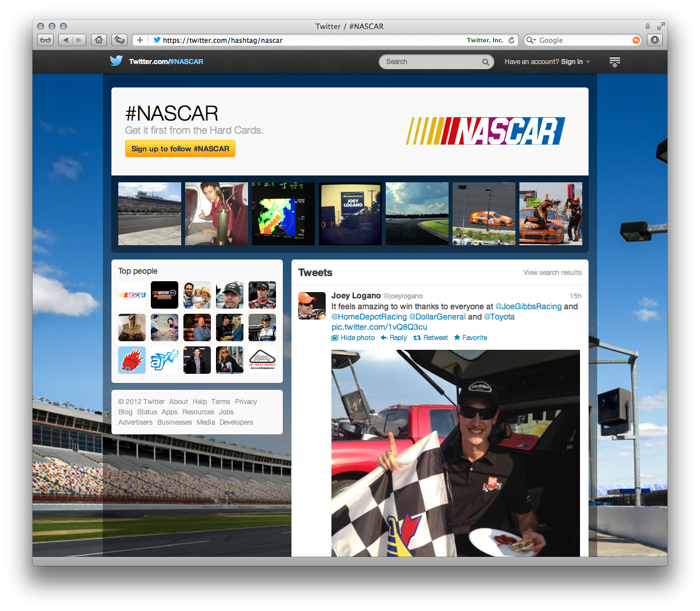Click View search results link
Screen dimensions: 700x611
[553, 273]
